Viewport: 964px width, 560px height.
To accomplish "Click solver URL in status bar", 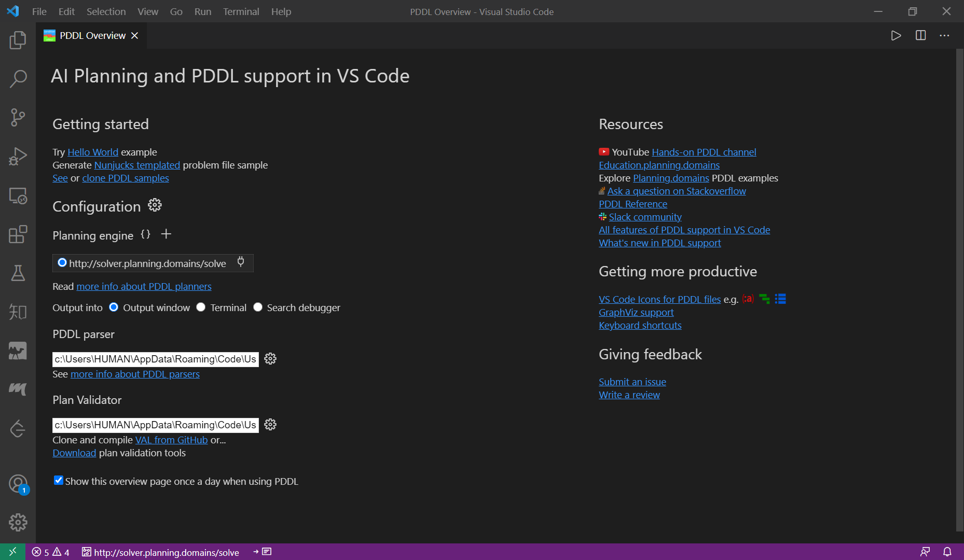I will 161,552.
